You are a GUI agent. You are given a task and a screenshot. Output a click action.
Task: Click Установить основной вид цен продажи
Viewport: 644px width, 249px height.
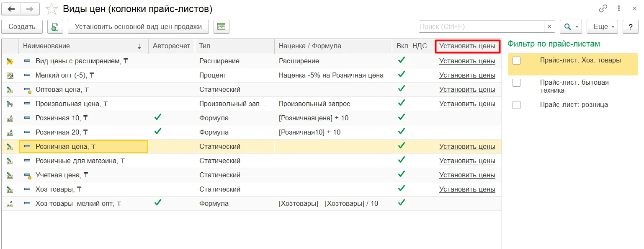(138, 27)
